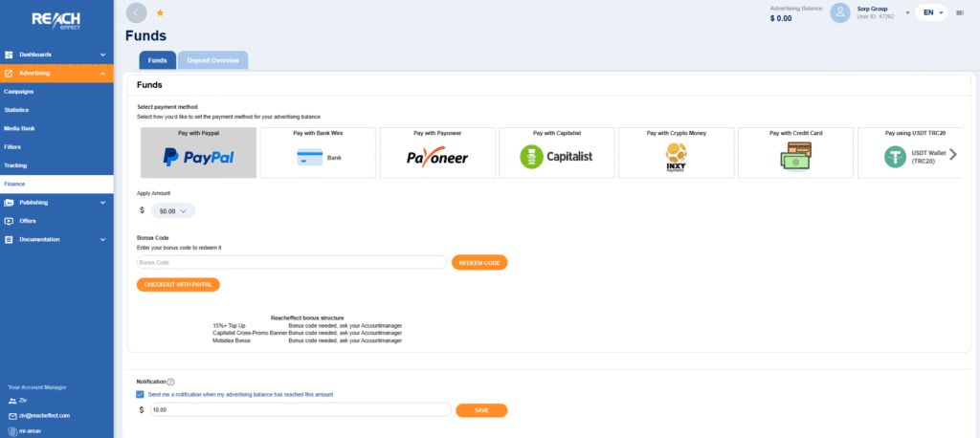Click the Notification help question mark icon
Screen dimensions: 980x438
coord(170,382)
